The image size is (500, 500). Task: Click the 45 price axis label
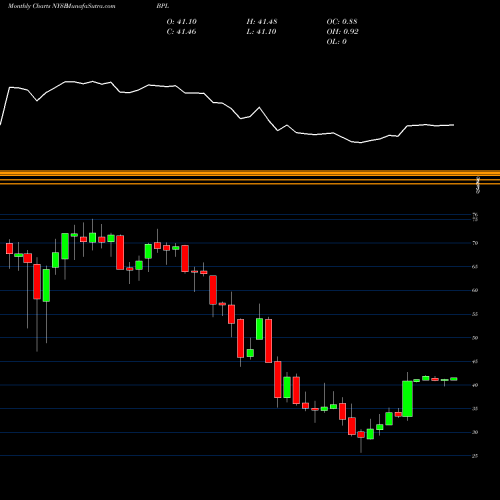[x=475, y=362]
